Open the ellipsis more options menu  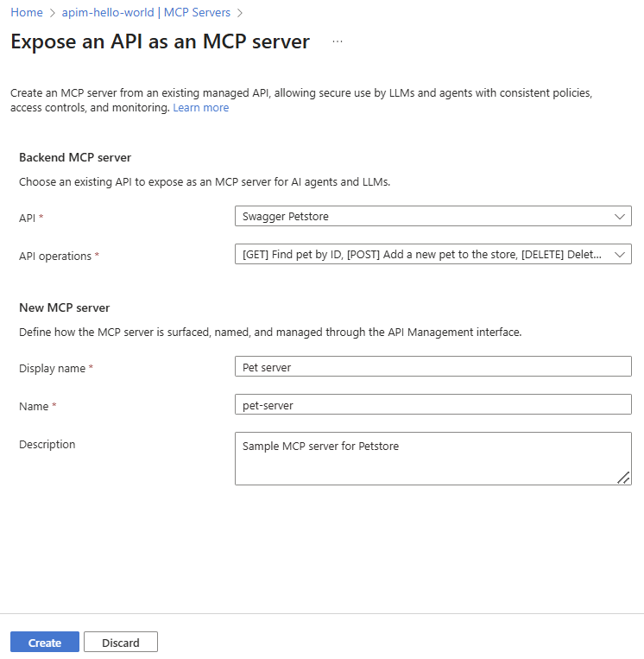tap(337, 41)
